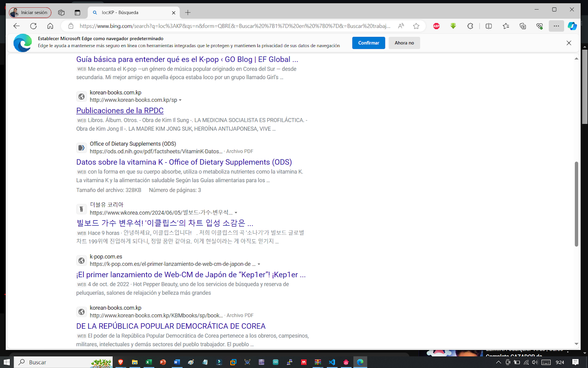The image size is (588, 368).
Task: Open Browser essentials heart icon
Action: tap(539, 26)
